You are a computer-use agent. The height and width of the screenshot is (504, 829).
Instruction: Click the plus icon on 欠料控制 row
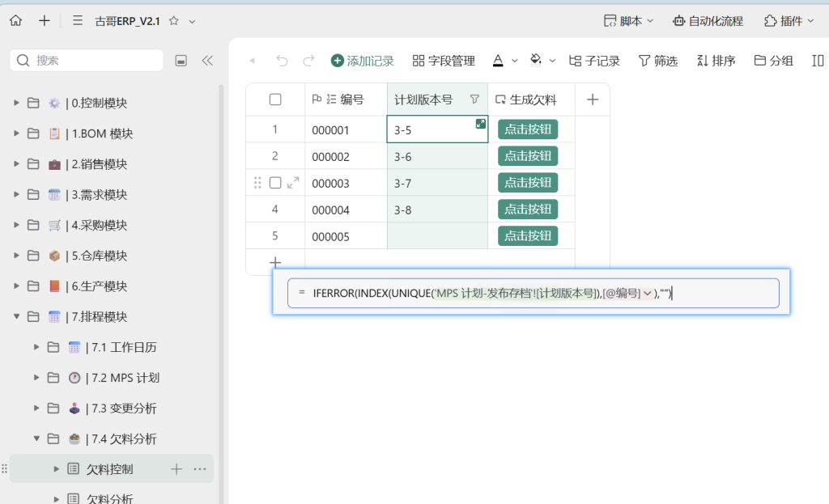[x=176, y=468]
